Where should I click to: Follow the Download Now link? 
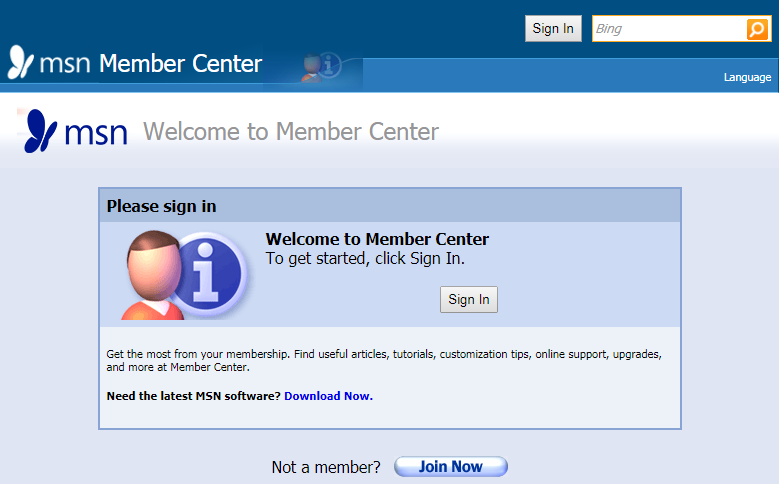(328, 396)
